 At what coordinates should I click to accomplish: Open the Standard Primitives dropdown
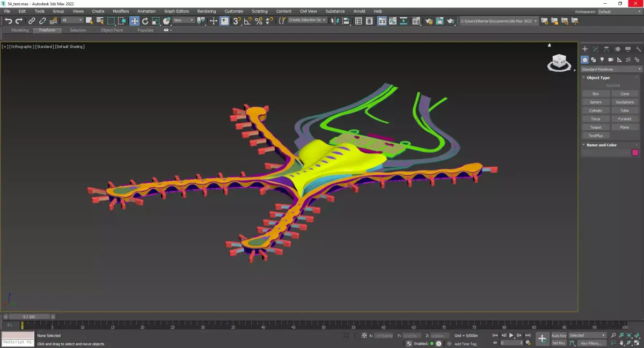tap(611, 69)
